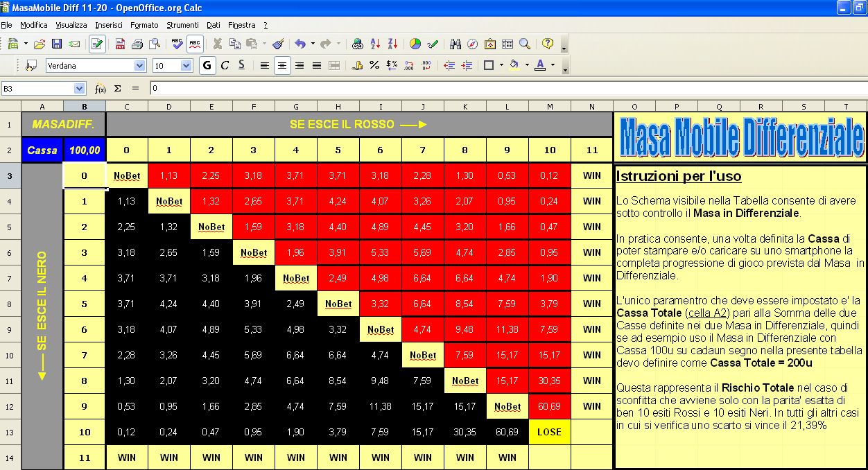The image size is (868, 470).
Task: Toggle italic (C) formatting
Action: (x=225, y=65)
